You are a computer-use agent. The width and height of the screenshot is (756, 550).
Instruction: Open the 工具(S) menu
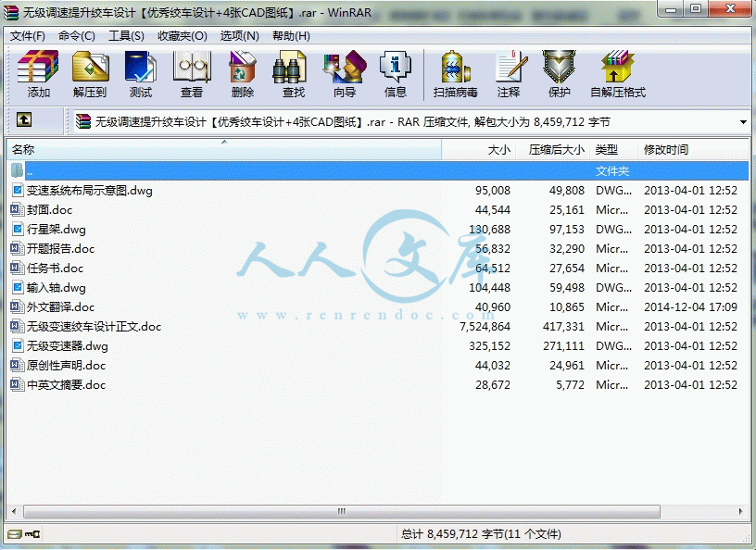tap(126, 36)
